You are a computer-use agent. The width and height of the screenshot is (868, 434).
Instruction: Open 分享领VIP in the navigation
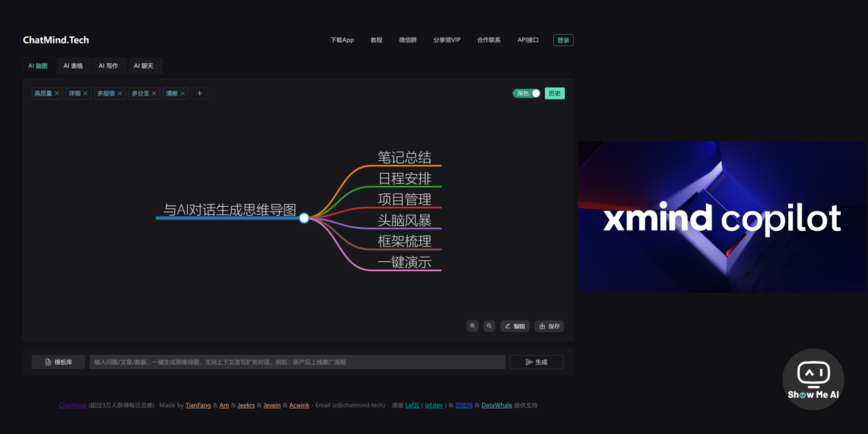447,40
